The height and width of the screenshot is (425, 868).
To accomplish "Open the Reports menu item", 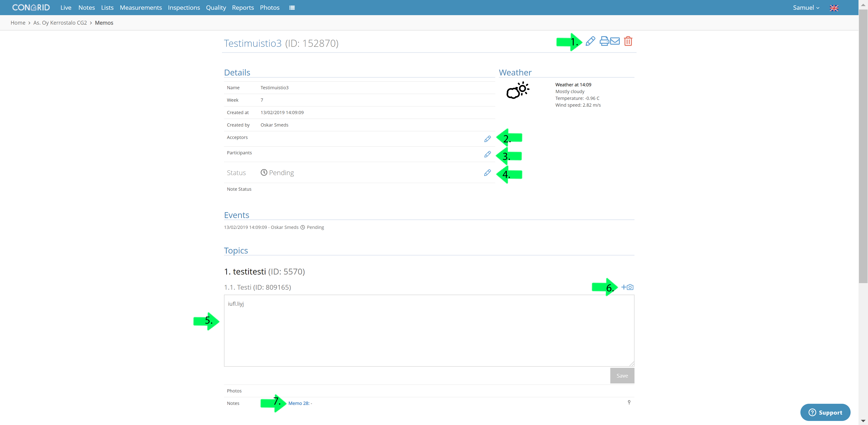I will click(x=243, y=8).
